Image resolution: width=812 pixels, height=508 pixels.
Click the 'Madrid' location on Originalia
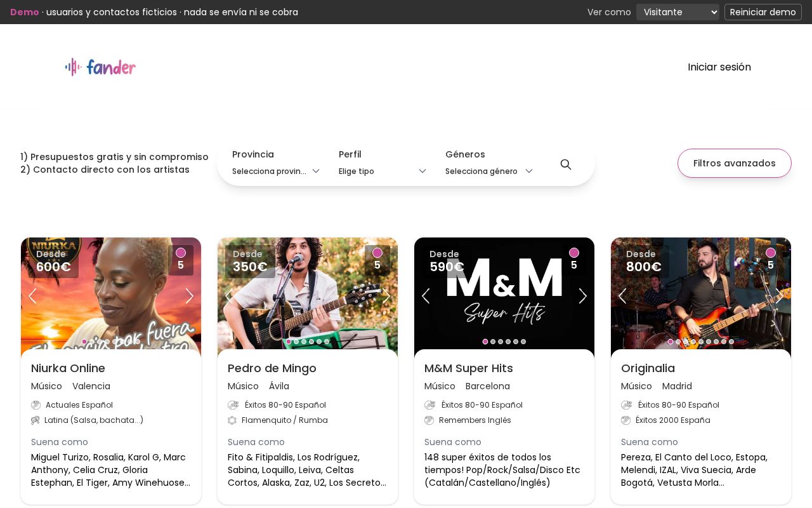[x=677, y=386]
